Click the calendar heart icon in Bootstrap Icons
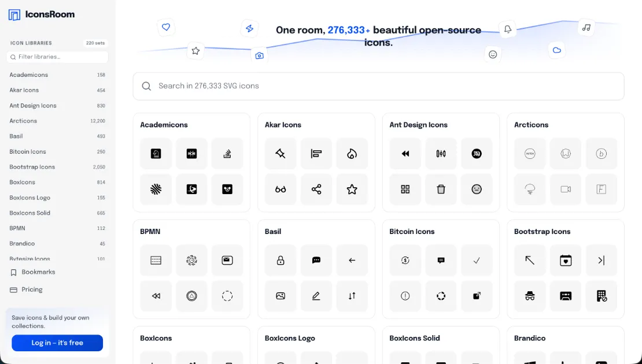 click(x=566, y=261)
